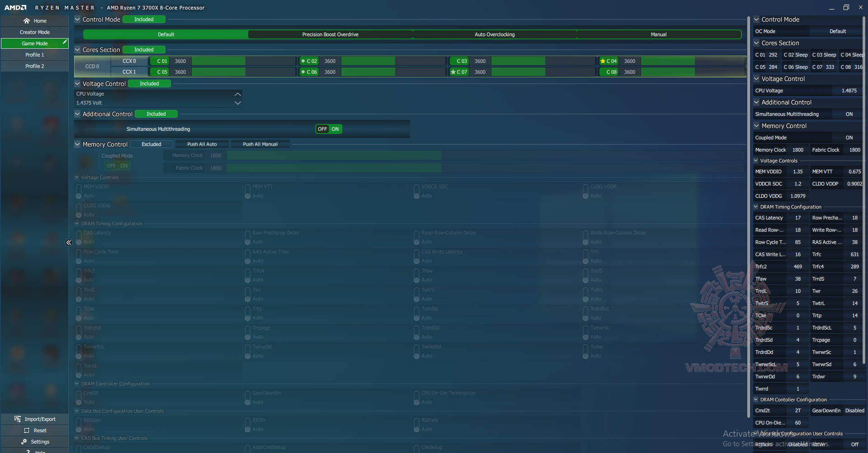Toggle the Memory Control Excluded switch
The height and width of the screenshot is (453, 868).
[x=151, y=144]
